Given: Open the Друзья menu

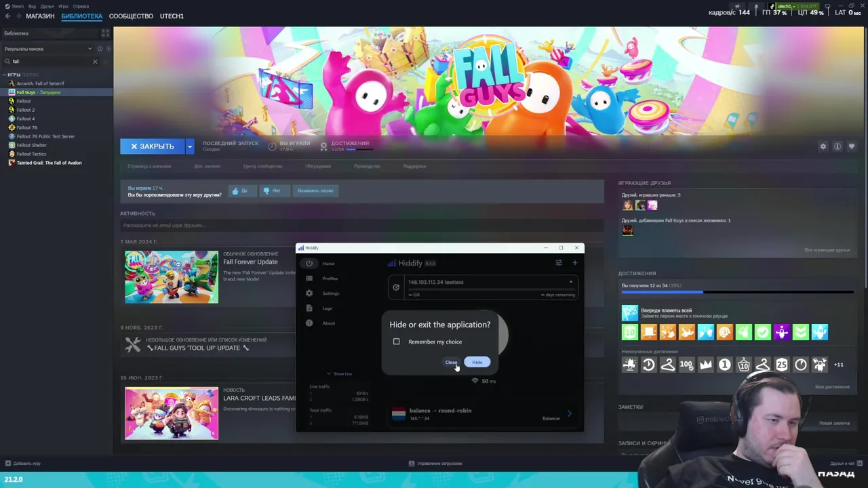Looking at the screenshot, I should coord(47,6).
